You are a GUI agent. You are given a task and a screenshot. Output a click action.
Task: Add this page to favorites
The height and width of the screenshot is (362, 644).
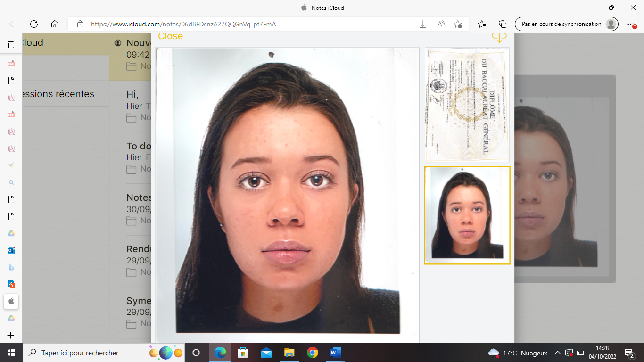(x=458, y=24)
